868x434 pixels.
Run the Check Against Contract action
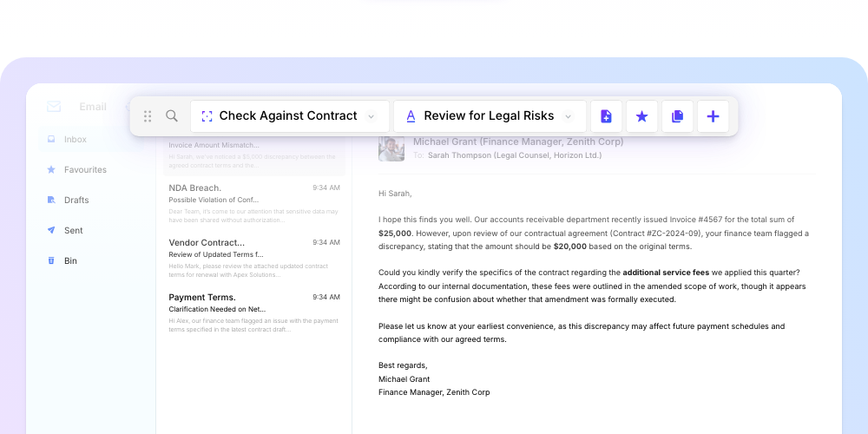290,116
